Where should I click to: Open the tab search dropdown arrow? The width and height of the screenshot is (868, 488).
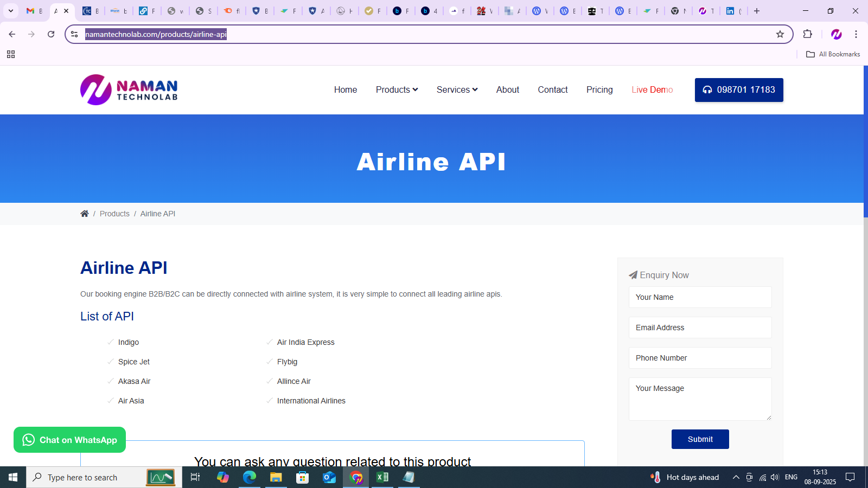click(11, 11)
